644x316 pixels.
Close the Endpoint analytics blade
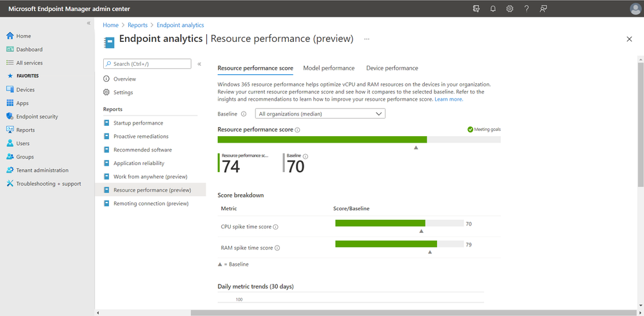(629, 39)
